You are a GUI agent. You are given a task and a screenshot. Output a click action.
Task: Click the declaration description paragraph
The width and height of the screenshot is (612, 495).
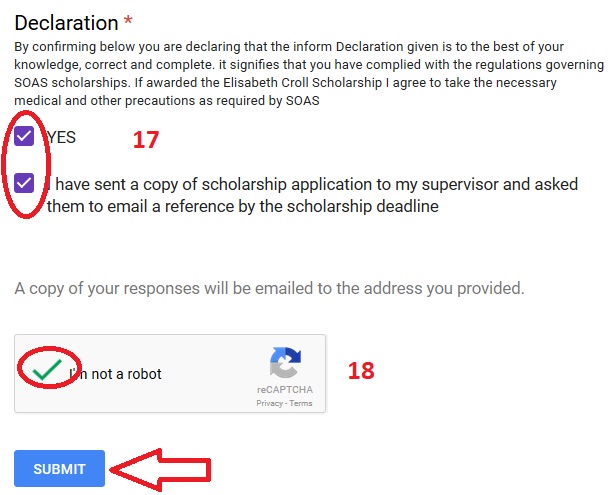tap(309, 73)
